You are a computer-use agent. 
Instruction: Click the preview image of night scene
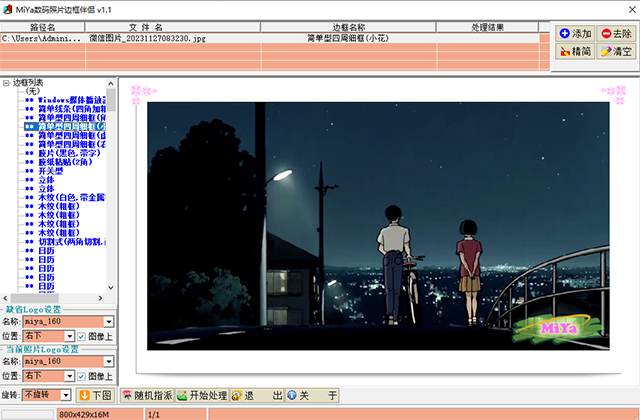click(x=378, y=226)
